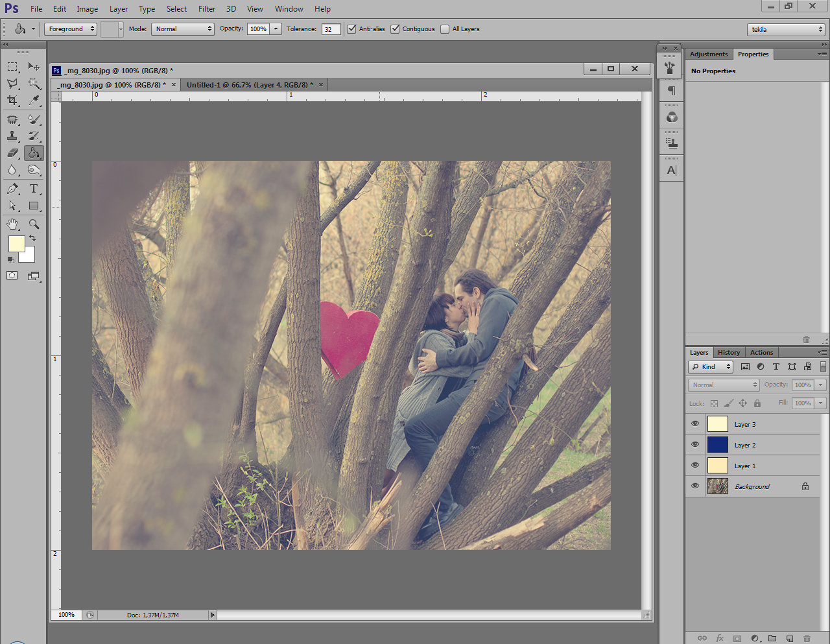Toggle the Anti-alias checkbox
Image resolution: width=830 pixels, height=644 pixels.
coord(351,29)
